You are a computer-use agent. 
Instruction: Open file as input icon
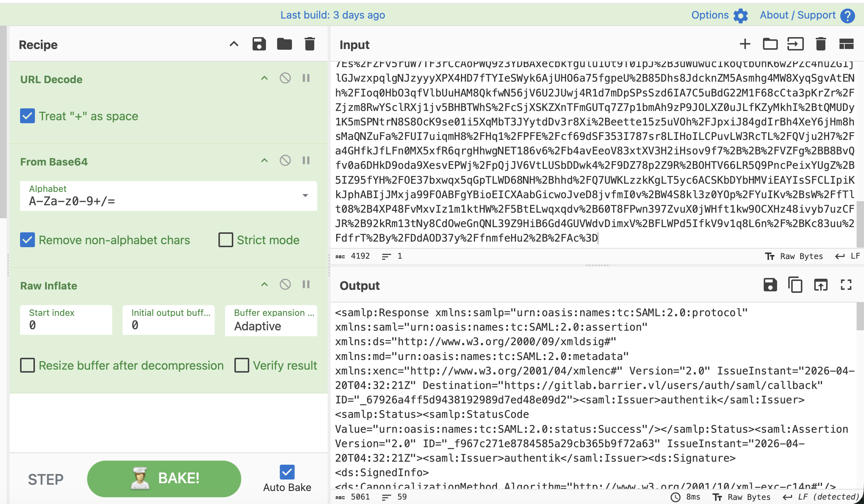point(795,44)
